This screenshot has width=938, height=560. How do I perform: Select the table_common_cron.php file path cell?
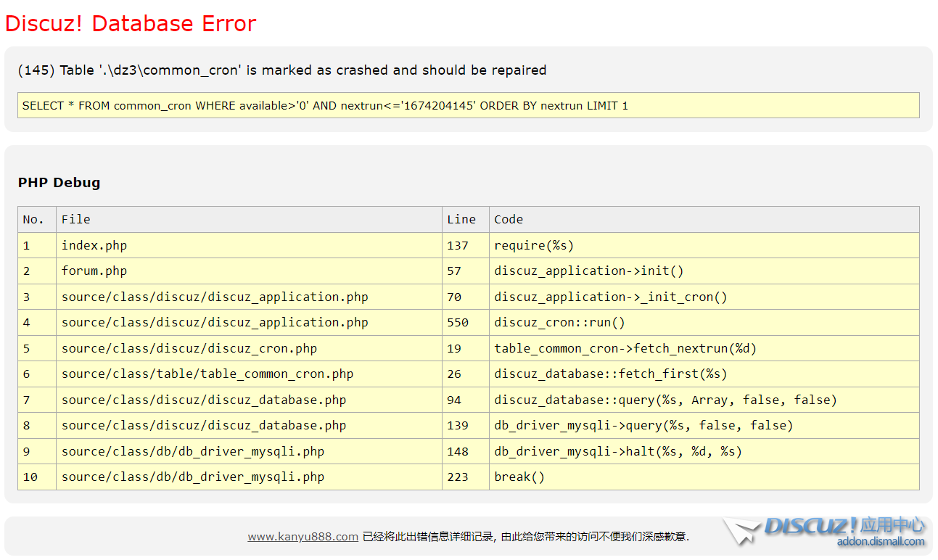click(207, 374)
